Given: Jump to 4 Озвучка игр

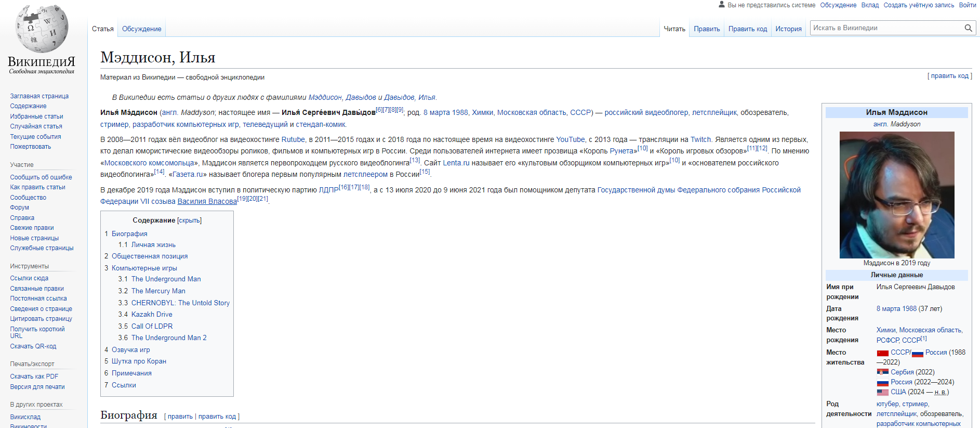Looking at the screenshot, I should pos(130,350).
